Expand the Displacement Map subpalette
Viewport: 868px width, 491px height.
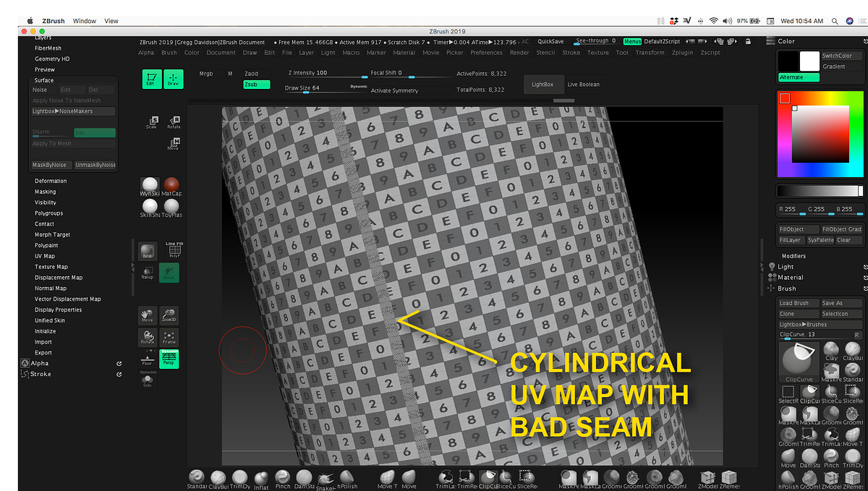tap(59, 278)
